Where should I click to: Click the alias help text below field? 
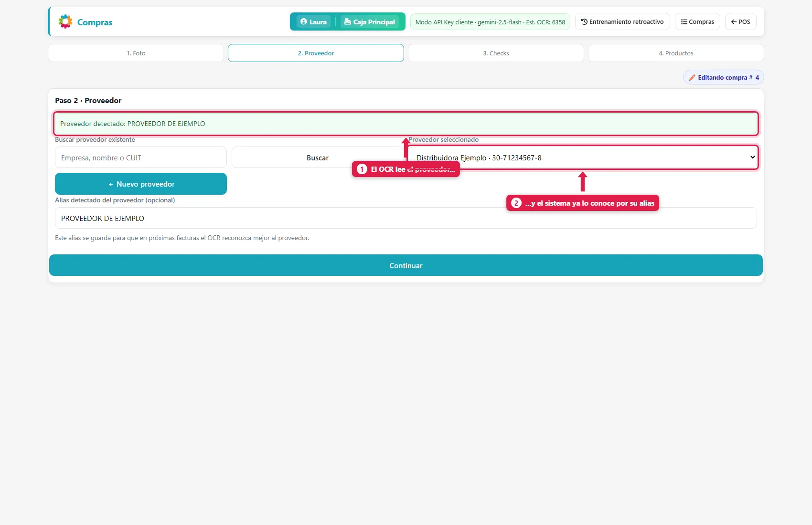(x=182, y=238)
